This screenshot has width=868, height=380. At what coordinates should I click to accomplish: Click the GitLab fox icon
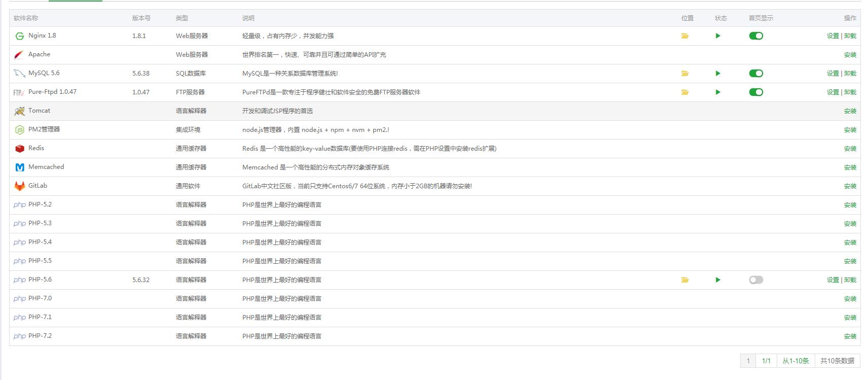point(19,186)
